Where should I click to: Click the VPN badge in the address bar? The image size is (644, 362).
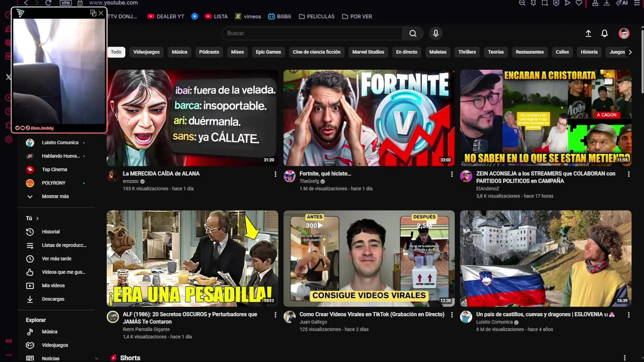tap(65, 3)
